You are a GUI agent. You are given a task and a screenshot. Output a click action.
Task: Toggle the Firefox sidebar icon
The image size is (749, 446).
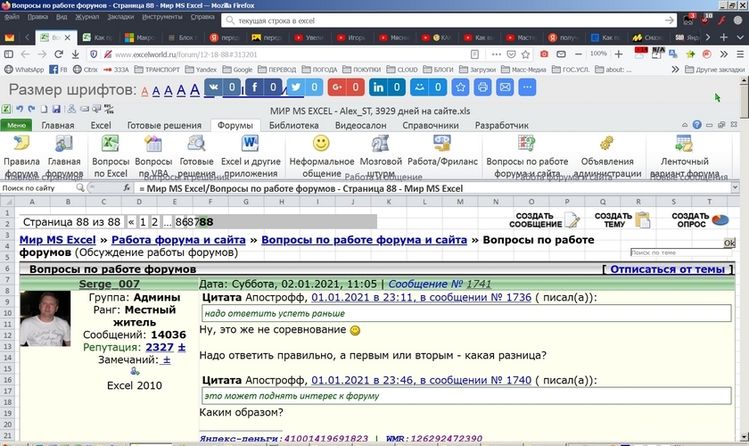9,54
